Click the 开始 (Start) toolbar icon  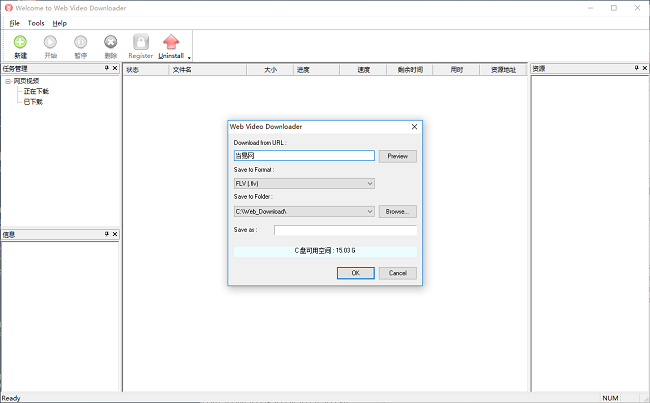pos(50,42)
